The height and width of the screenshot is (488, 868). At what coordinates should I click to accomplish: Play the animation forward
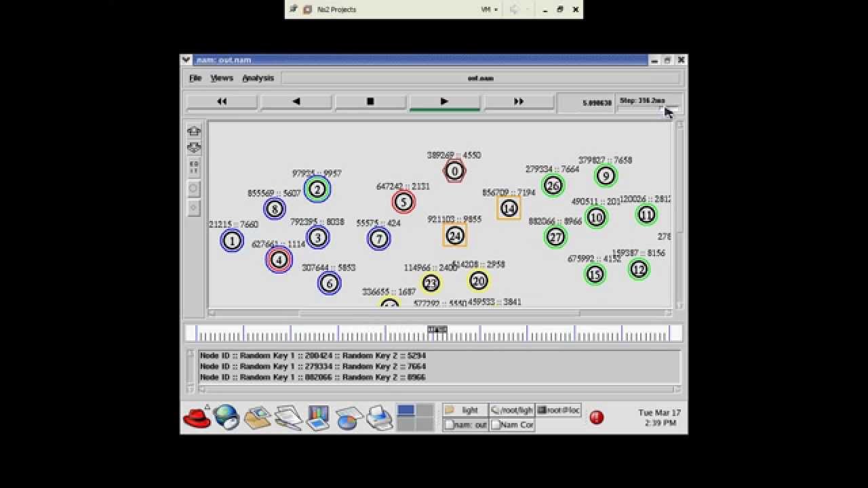pos(445,102)
